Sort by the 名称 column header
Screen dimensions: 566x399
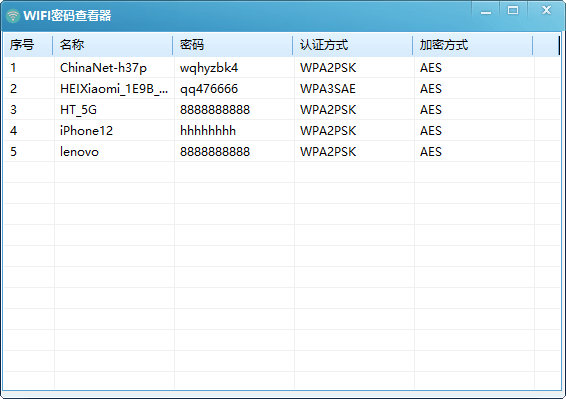tap(113, 45)
